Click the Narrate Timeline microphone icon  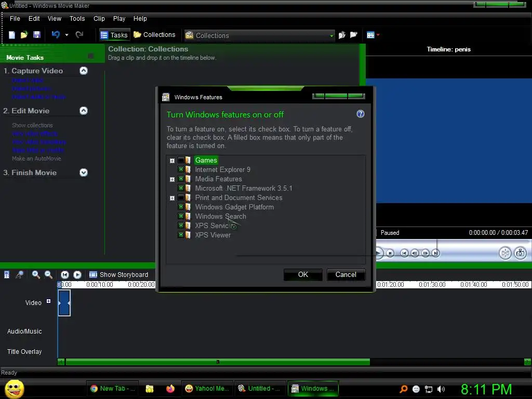(20, 274)
